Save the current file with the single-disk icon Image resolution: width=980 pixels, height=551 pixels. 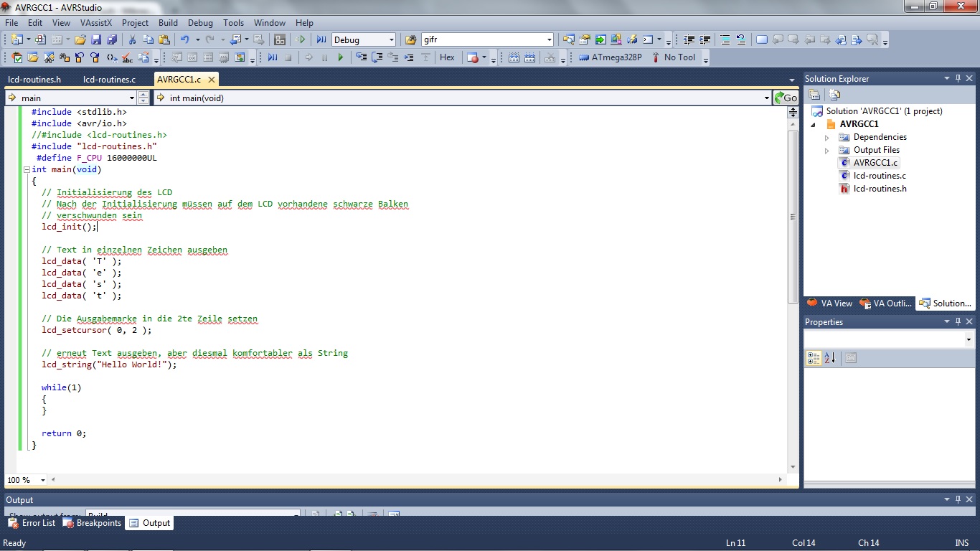pyautogui.click(x=97, y=40)
